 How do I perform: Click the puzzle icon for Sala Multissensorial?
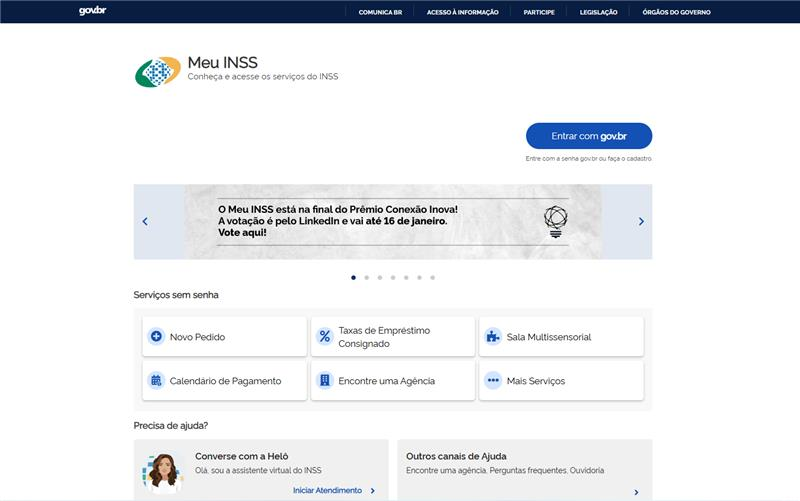click(x=493, y=336)
